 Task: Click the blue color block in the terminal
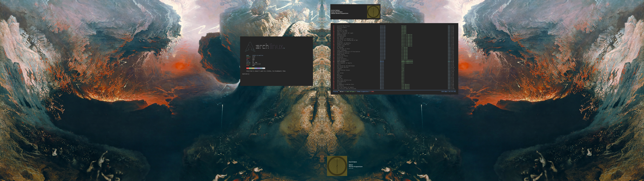[256, 68]
